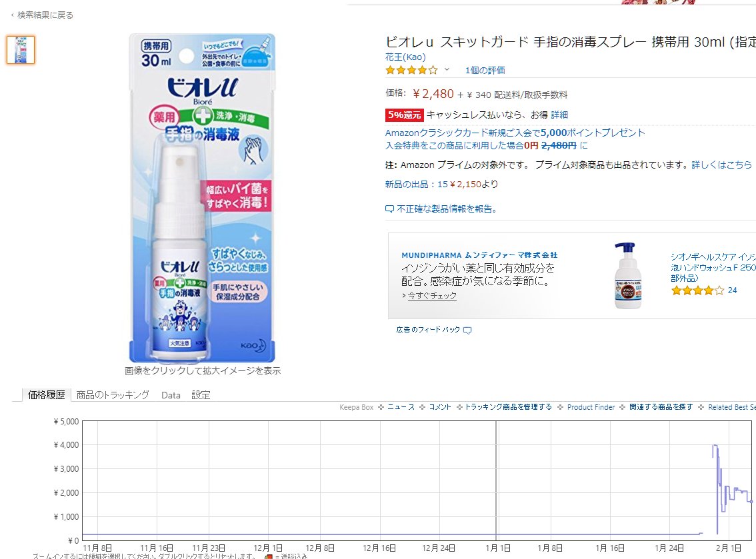Click the 5%還元 red badge
756x559 pixels.
404,115
